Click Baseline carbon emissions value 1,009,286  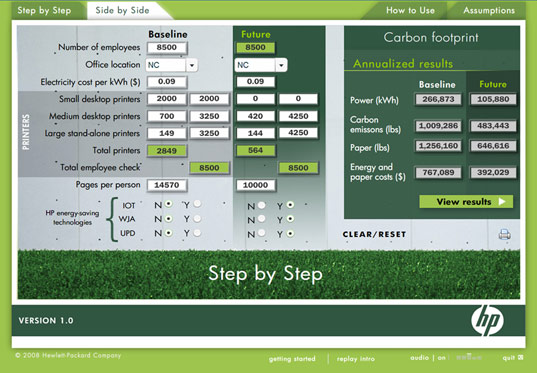click(x=438, y=126)
